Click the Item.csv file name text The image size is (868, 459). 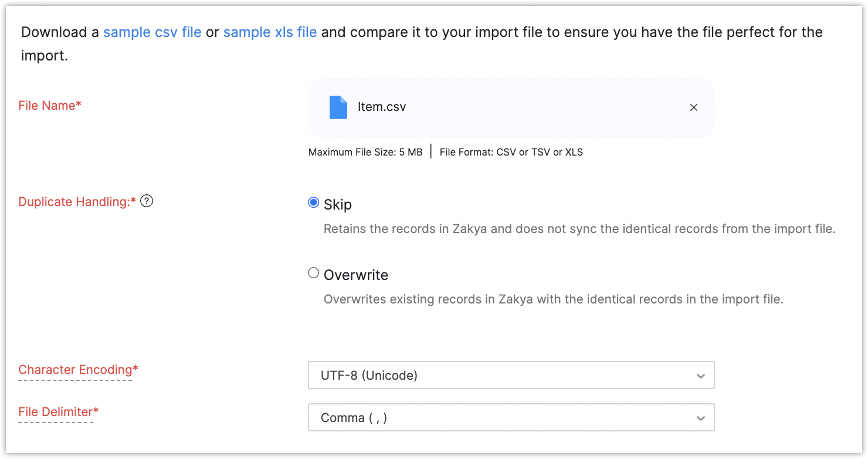click(x=382, y=107)
